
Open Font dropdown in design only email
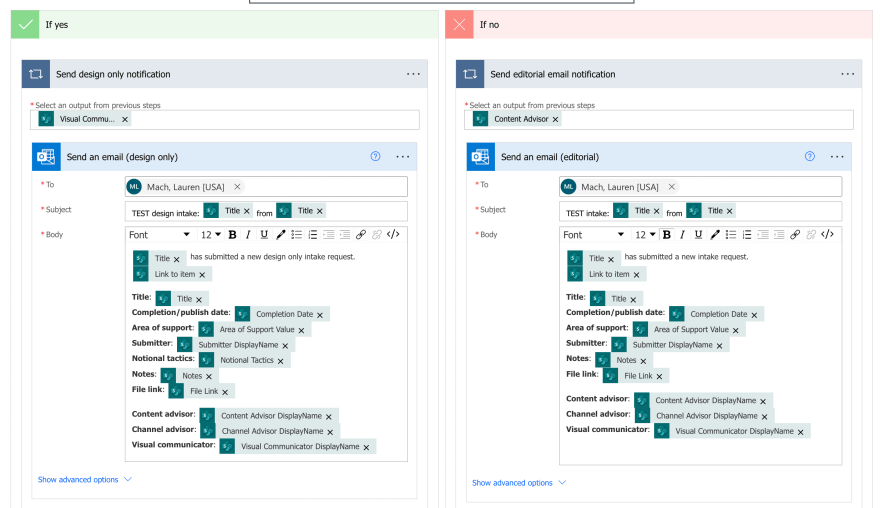tap(159, 235)
